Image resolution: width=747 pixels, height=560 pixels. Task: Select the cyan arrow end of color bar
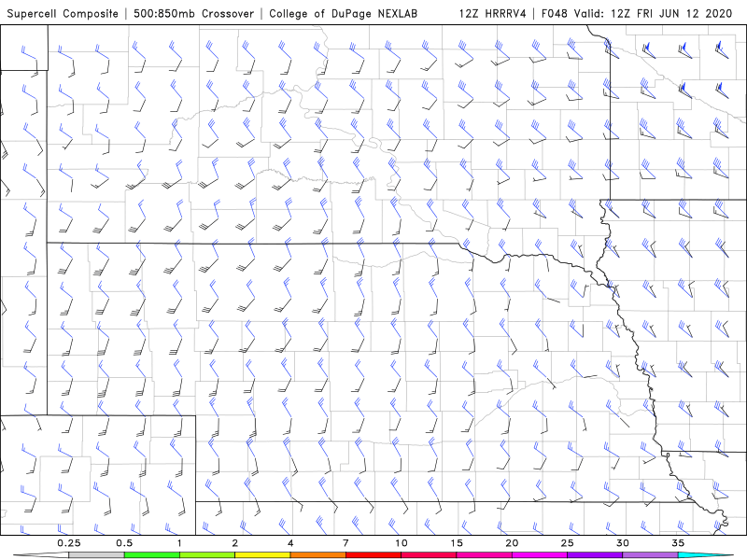pyautogui.click(x=706, y=555)
